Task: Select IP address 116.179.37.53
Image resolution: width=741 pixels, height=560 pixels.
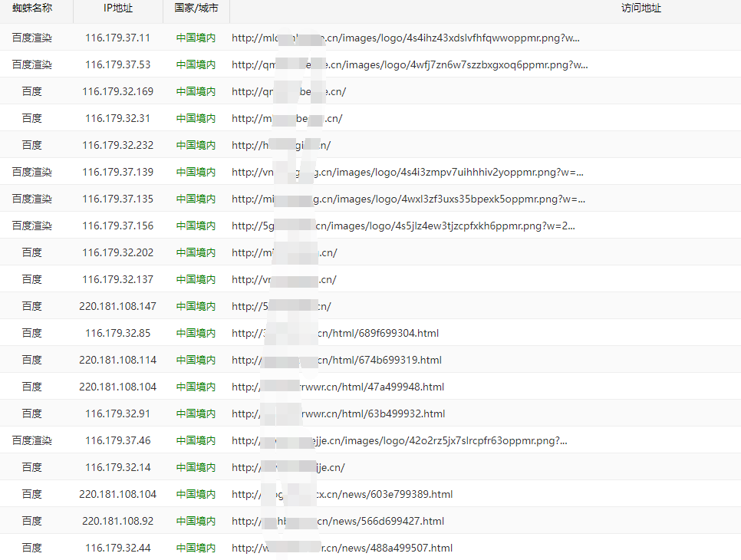Action: click(x=117, y=64)
